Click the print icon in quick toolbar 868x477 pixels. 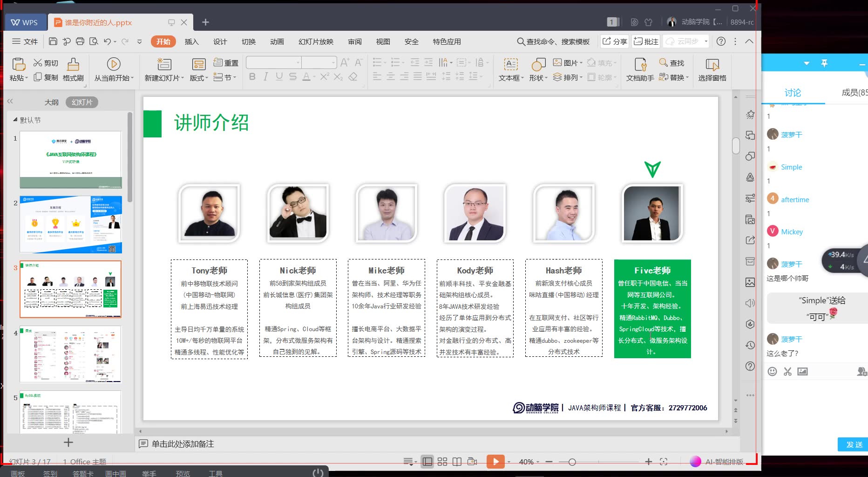pyautogui.click(x=80, y=41)
